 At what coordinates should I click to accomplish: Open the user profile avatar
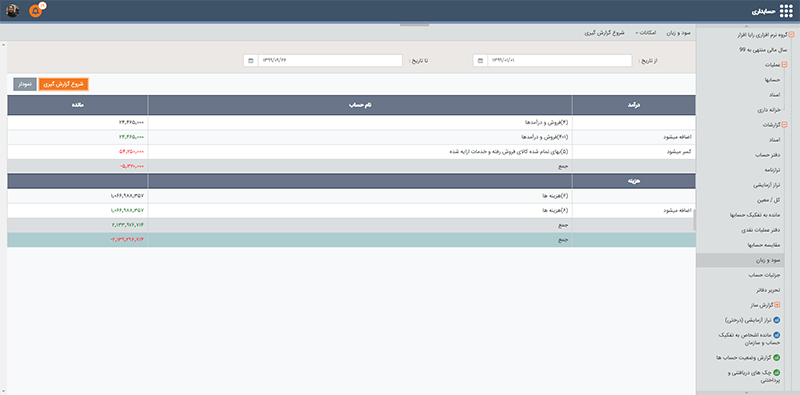[13, 11]
